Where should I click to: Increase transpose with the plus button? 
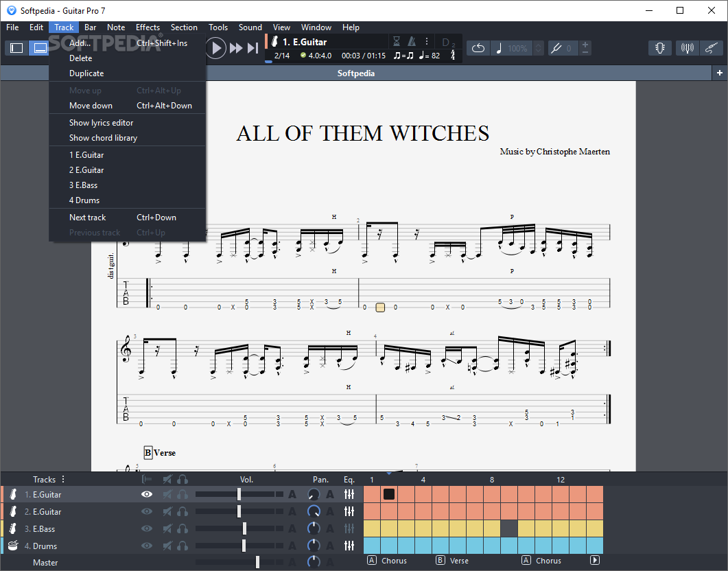(585, 44)
